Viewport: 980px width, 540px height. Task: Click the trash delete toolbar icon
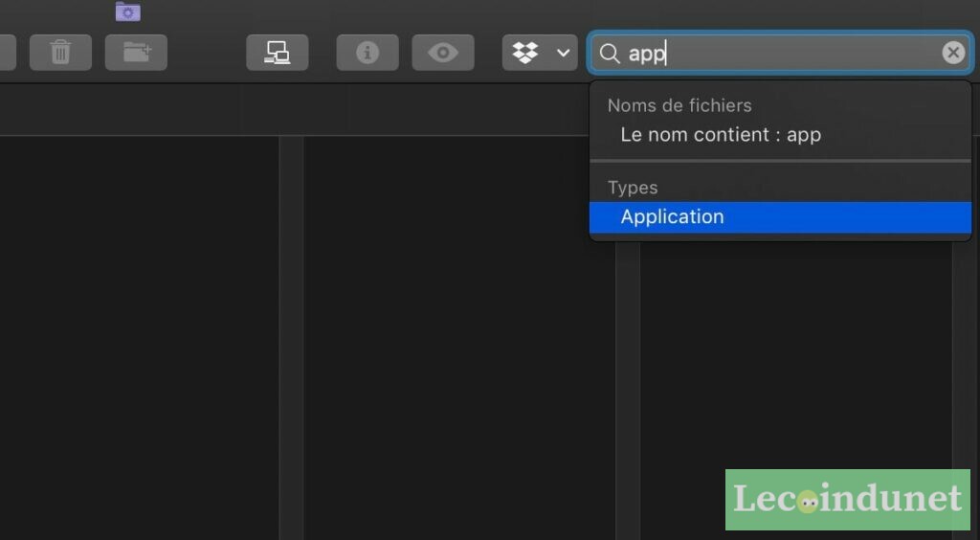(x=60, y=53)
